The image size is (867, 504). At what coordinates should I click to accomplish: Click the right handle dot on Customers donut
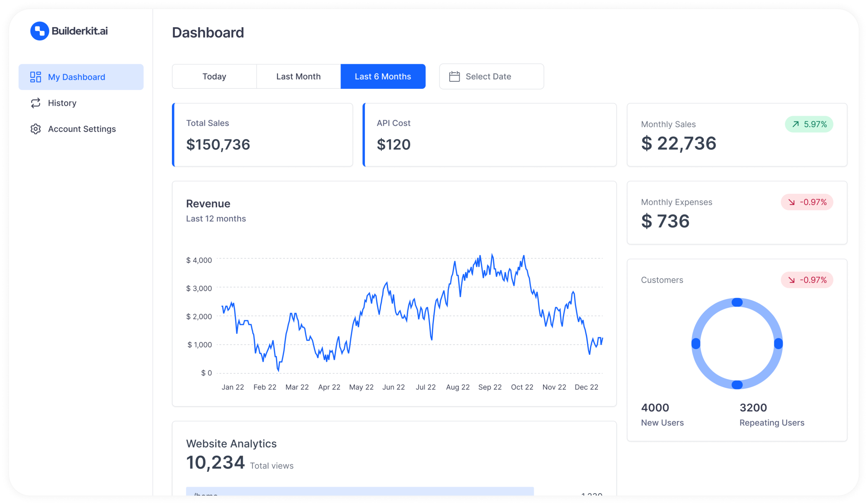pyautogui.click(x=778, y=344)
